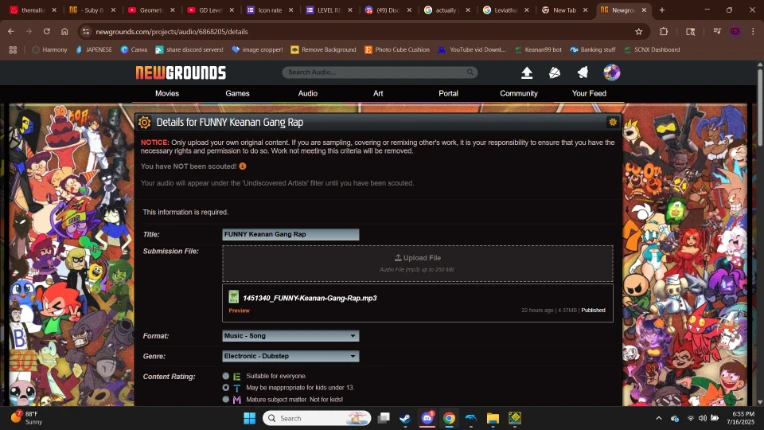Open clock showing 6:35 PM
Screen dimensions: 764x430
pyautogui.click(x=741, y=418)
